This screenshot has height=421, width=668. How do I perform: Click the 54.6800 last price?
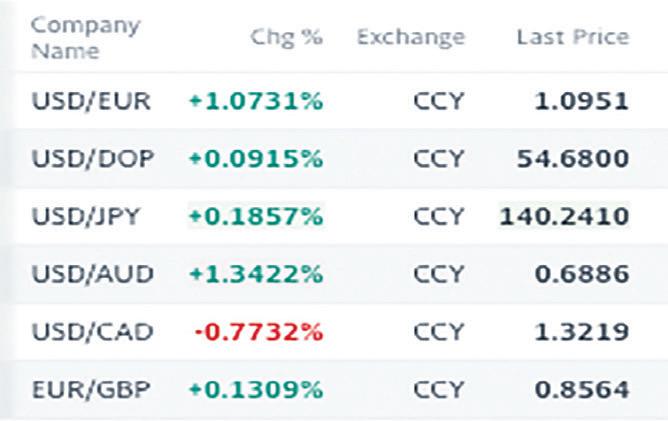coord(572,159)
